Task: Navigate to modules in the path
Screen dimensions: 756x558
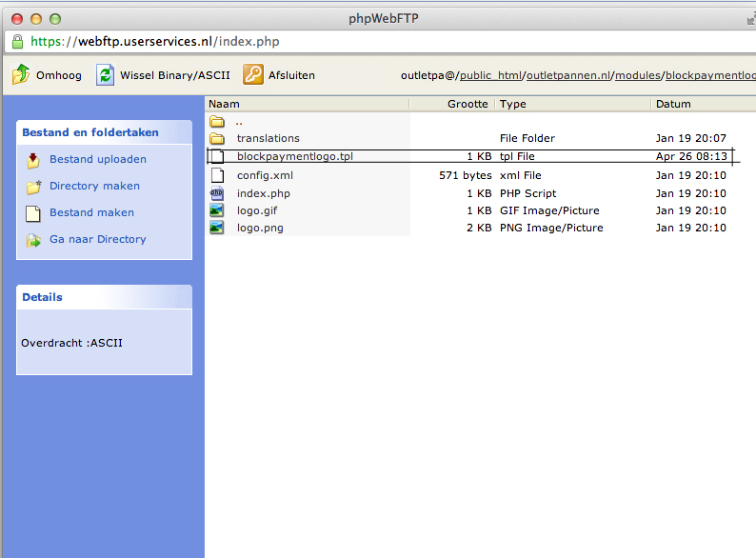Action: (638, 76)
